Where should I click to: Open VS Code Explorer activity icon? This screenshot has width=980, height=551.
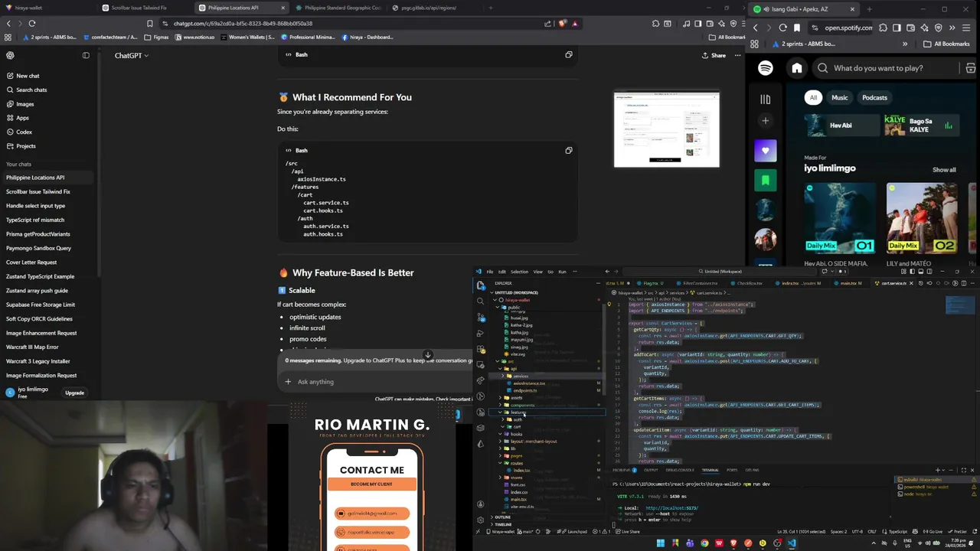pos(481,285)
